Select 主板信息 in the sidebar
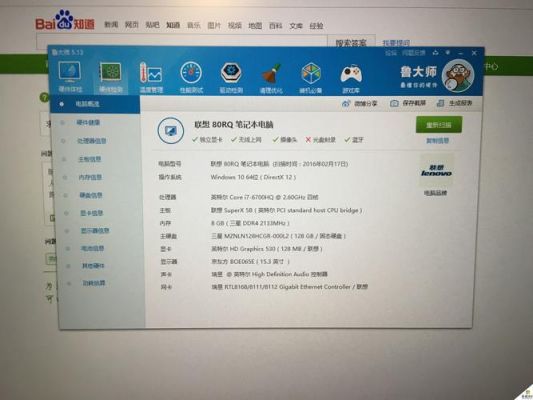This screenshot has width=533, height=400. pyautogui.click(x=90, y=159)
